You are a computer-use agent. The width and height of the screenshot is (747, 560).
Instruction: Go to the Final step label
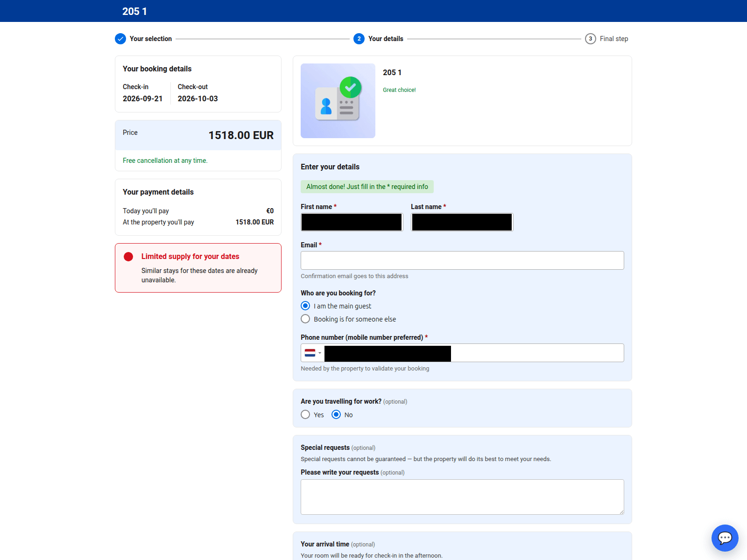point(614,39)
